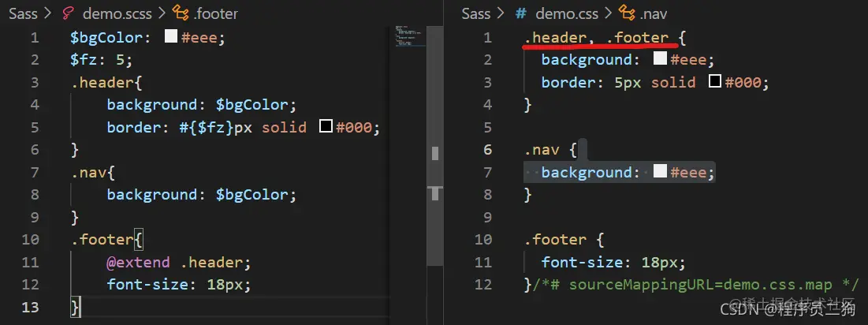Select demo.scss in the breadcrumb

click(117, 13)
